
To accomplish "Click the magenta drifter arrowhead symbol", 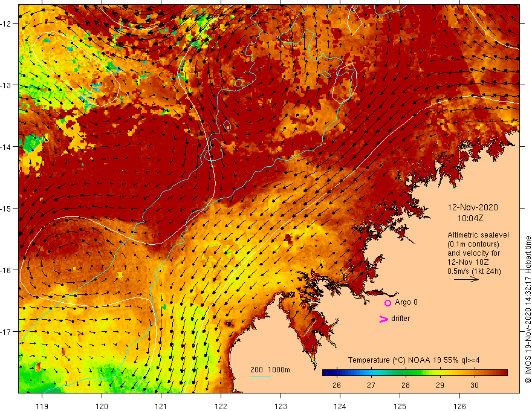I will [x=383, y=319].
